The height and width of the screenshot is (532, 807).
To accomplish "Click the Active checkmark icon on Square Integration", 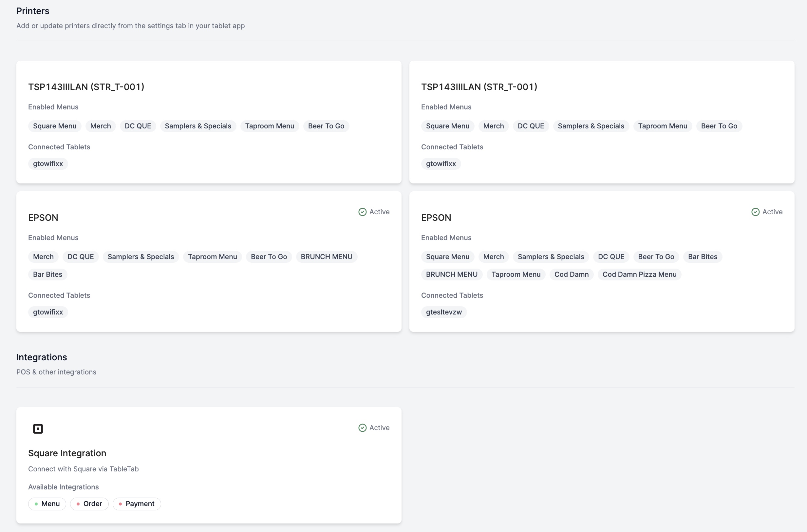I will tap(362, 427).
